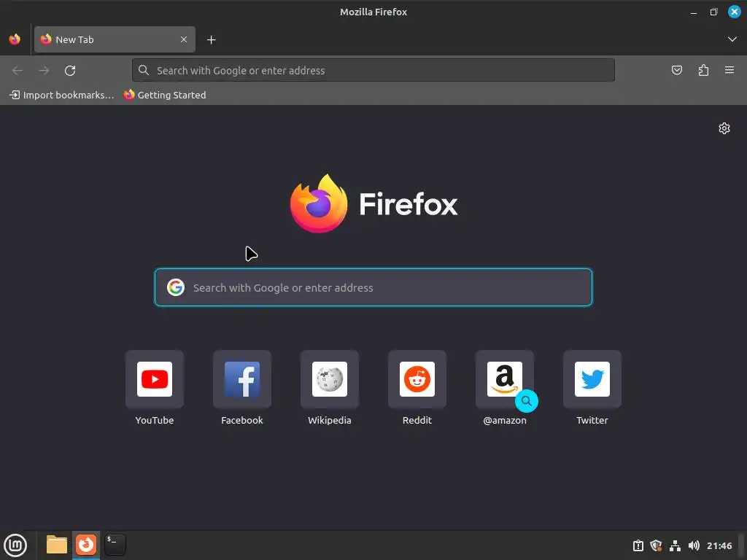The width and height of the screenshot is (747, 560).
Task: Open the Reddit shortcut tile
Action: tap(417, 379)
